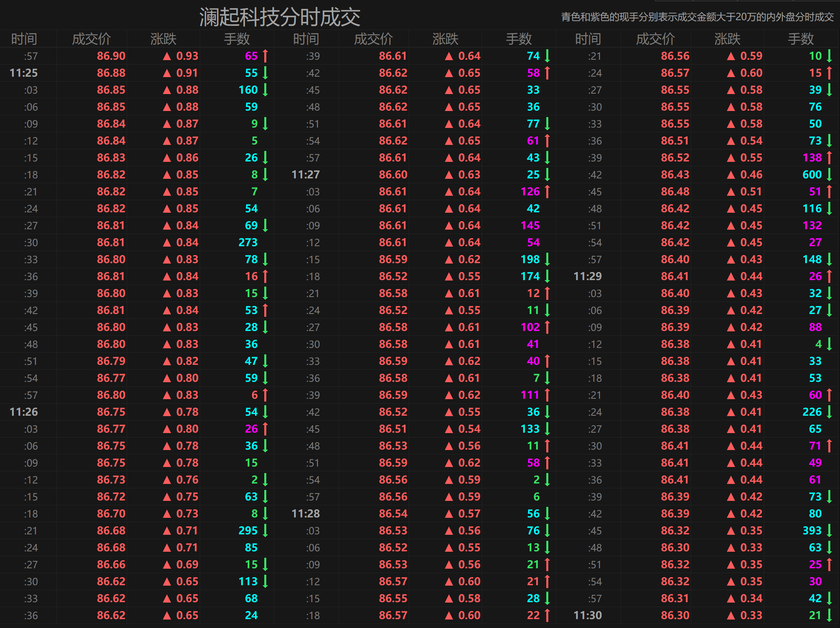Click the trade price 86.88

111,73
